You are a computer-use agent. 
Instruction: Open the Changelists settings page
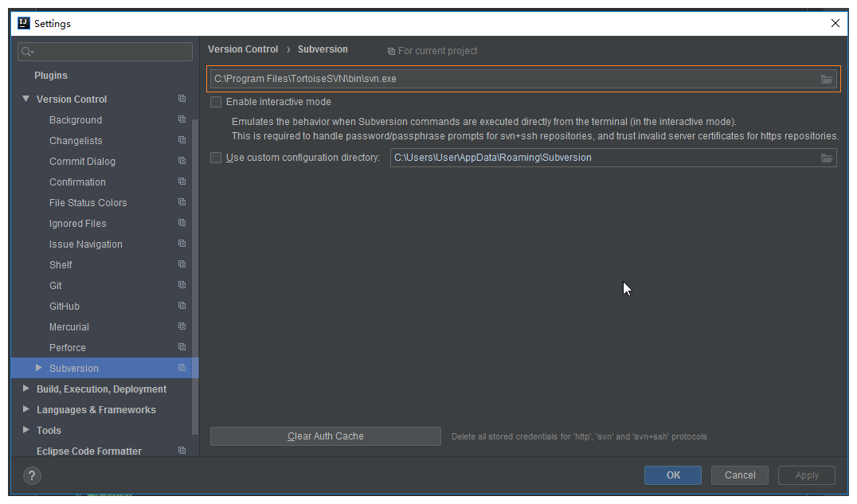76,140
